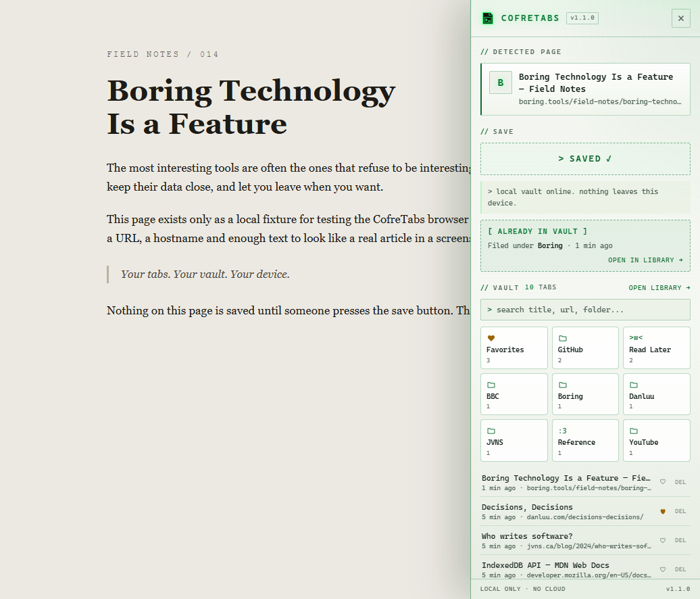700x599 pixels.
Task: Open in Library link in vault notice
Action: point(645,260)
